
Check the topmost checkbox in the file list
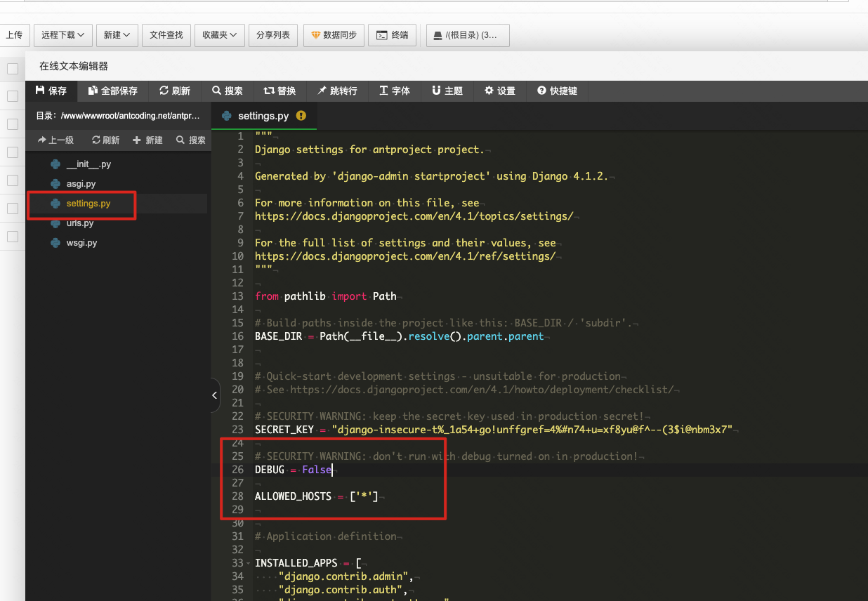pyautogui.click(x=13, y=68)
